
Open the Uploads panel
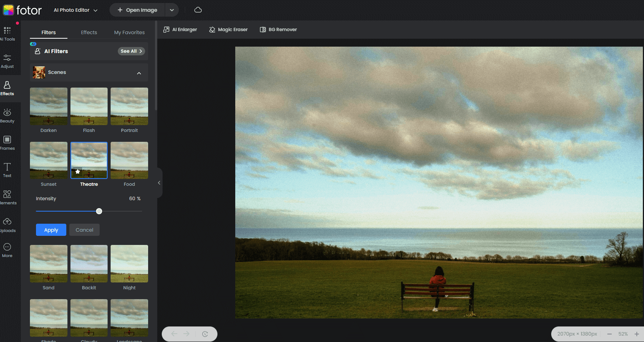(x=7, y=225)
